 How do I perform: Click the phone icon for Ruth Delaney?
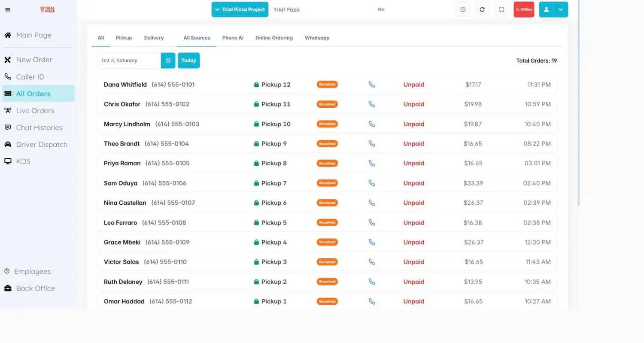pos(372,282)
